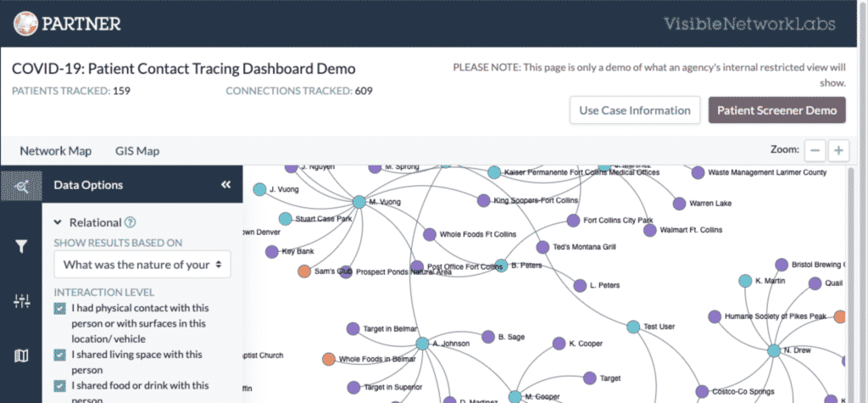The width and height of the screenshot is (868, 403).
Task: Select the Humane Society of Pikes Peak node
Action: click(715, 316)
